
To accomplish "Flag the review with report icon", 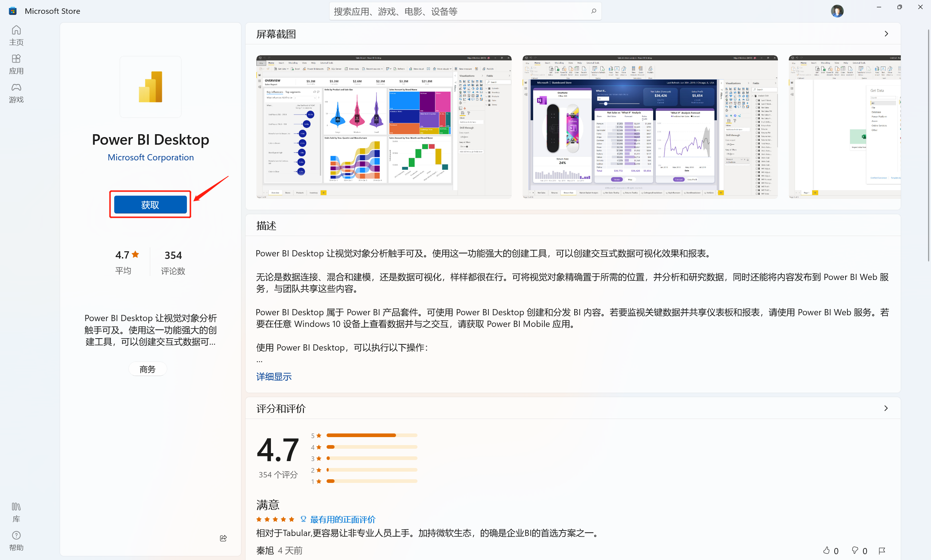I will 882,551.
